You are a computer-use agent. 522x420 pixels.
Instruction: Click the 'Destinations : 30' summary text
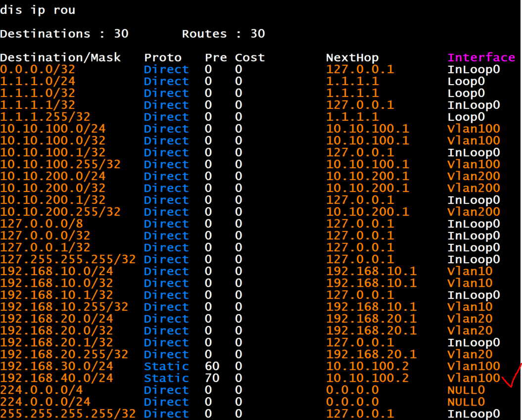click(64, 34)
